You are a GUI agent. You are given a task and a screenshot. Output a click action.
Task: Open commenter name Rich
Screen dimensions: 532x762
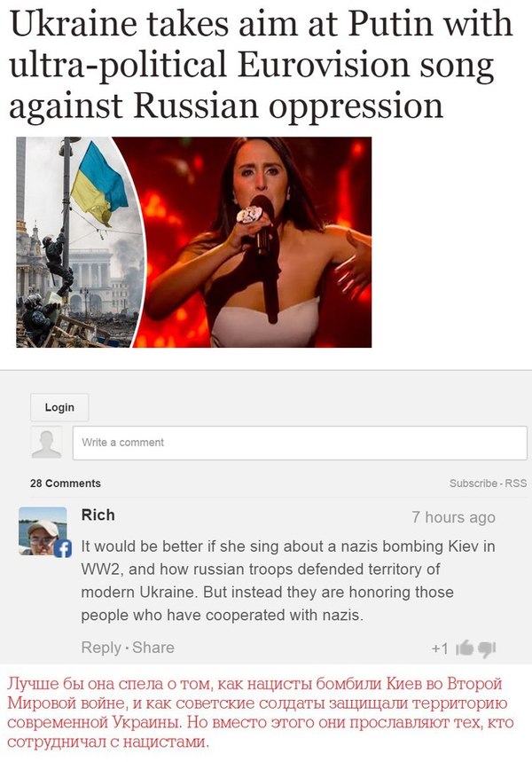coord(98,515)
